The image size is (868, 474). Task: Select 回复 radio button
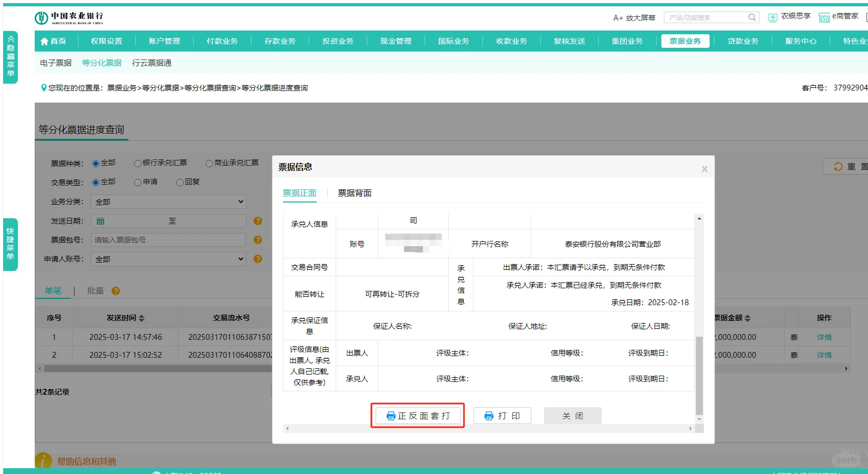180,183
